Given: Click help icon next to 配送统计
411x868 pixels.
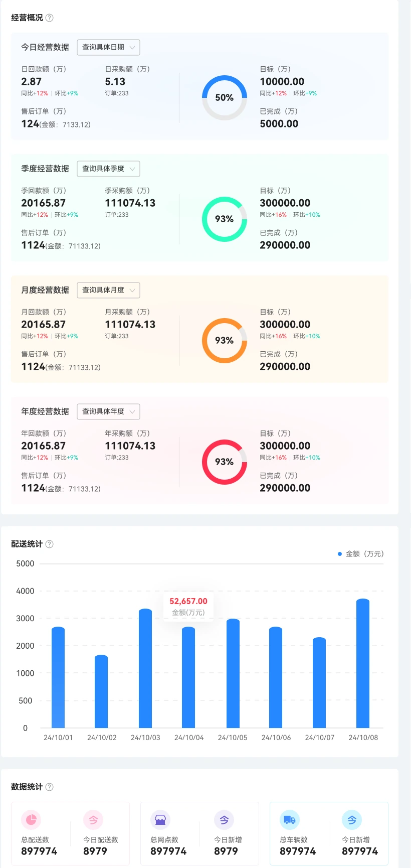Looking at the screenshot, I should (x=49, y=544).
